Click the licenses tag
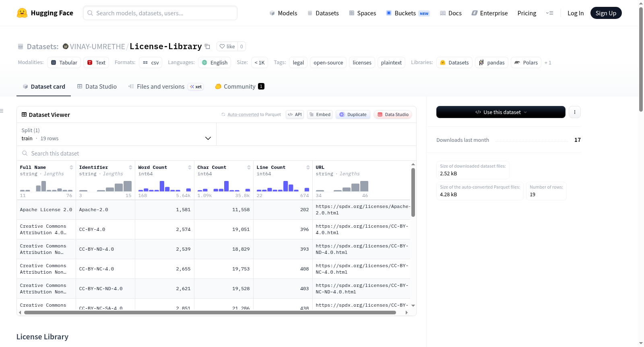This screenshot has width=644, height=347. 362,62
